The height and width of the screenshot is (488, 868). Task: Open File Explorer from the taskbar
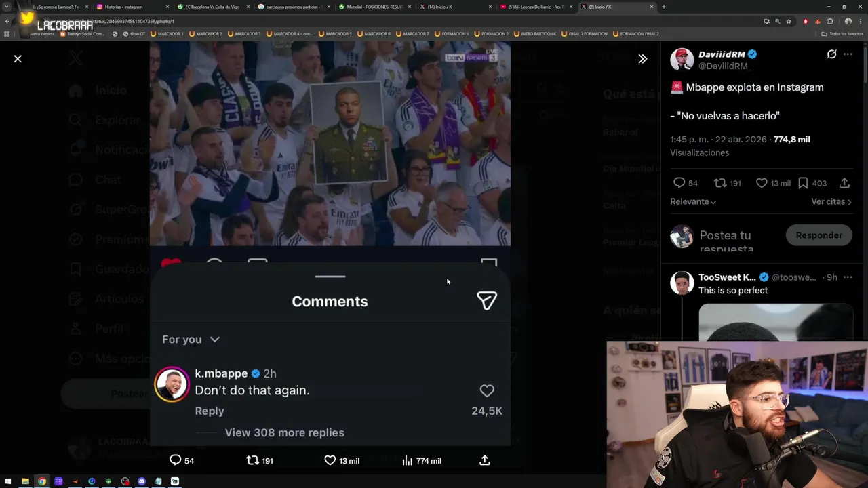[x=25, y=481]
